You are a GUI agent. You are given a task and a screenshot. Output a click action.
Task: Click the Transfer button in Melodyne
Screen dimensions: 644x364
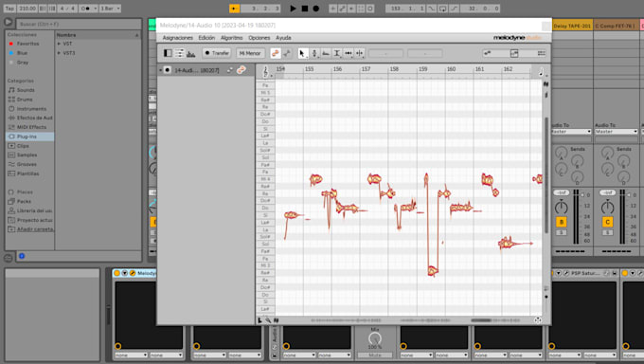217,53
